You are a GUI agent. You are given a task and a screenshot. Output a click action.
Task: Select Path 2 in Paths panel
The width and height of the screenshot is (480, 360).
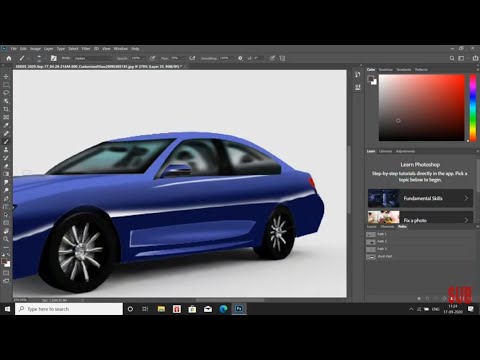420,242
